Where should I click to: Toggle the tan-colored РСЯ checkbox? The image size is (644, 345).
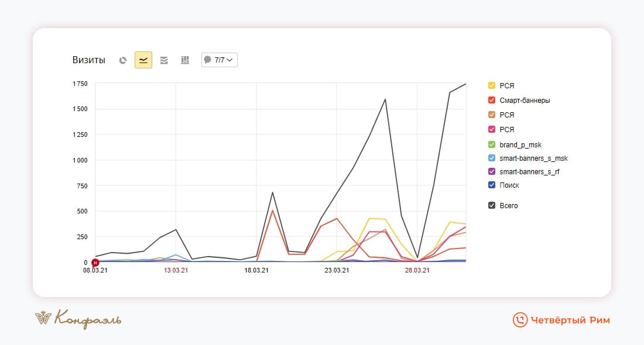click(x=492, y=115)
